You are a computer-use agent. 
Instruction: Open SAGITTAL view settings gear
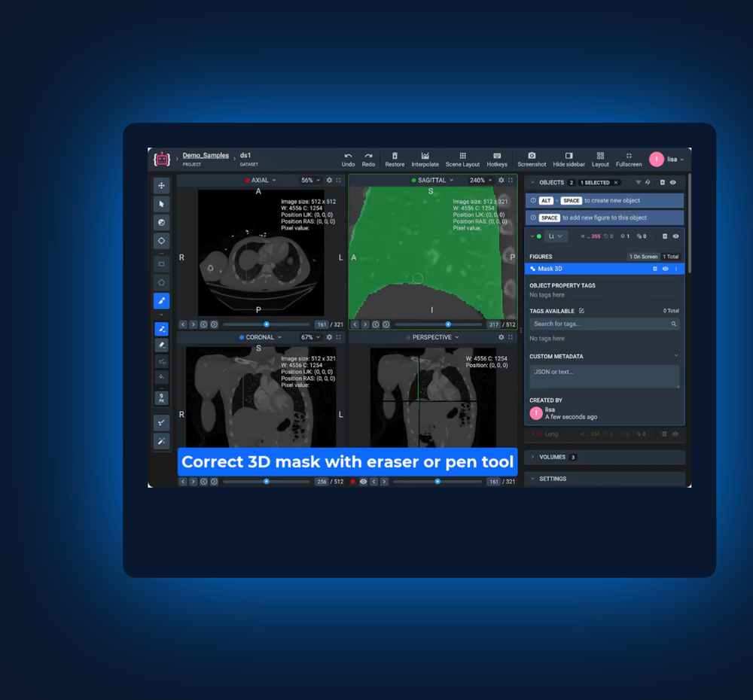(501, 180)
